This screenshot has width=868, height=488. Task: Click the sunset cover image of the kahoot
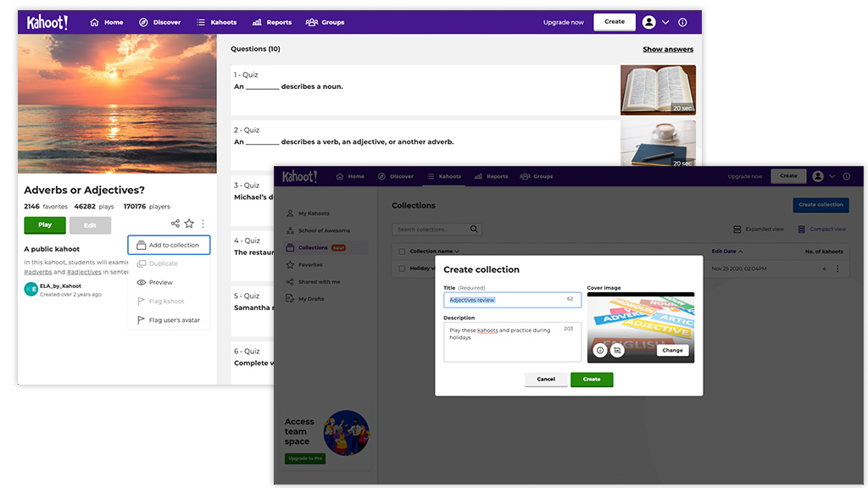click(x=117, y=103)
